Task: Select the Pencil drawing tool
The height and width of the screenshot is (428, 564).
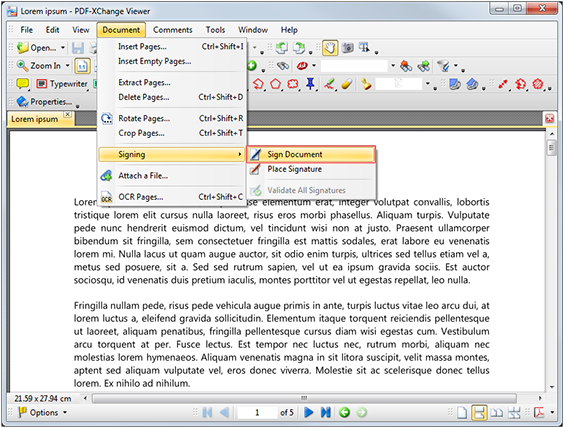Action: tap(329, 84)
